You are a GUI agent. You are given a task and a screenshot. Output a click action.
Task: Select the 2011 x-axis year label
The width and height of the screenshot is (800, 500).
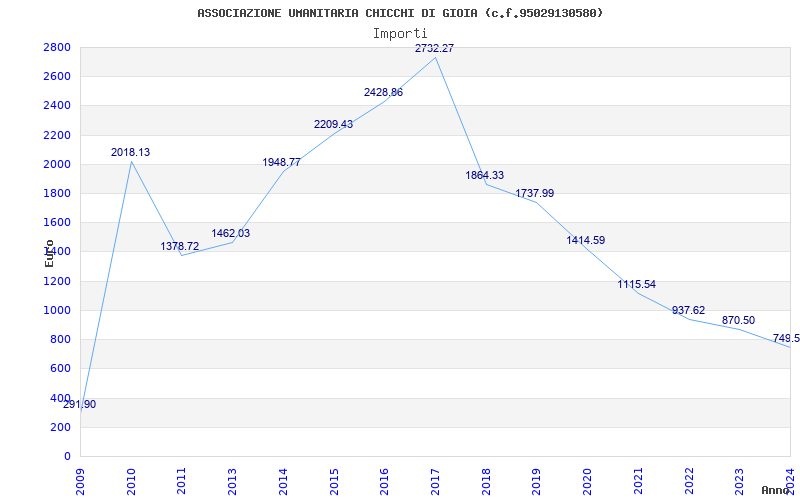pos(182,482)
